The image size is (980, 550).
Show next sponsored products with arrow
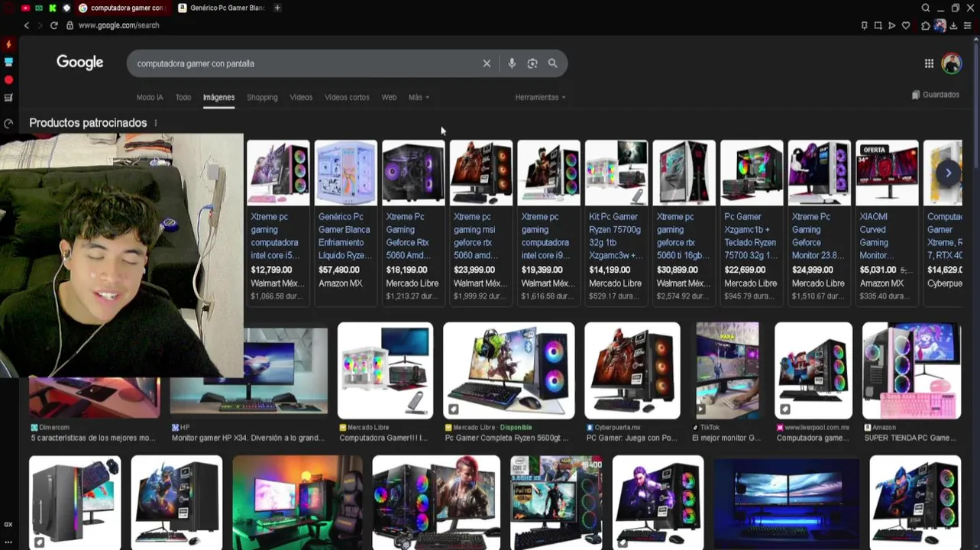[x=948, y=173]
